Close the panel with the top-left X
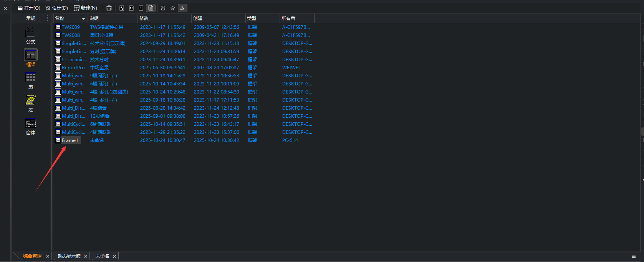Screen dimensions: 644x262 point(5,8)
